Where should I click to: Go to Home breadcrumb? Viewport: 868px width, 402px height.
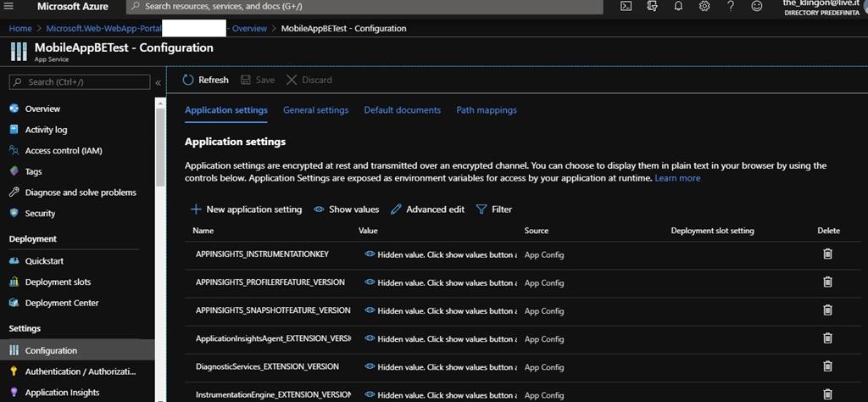20,28
